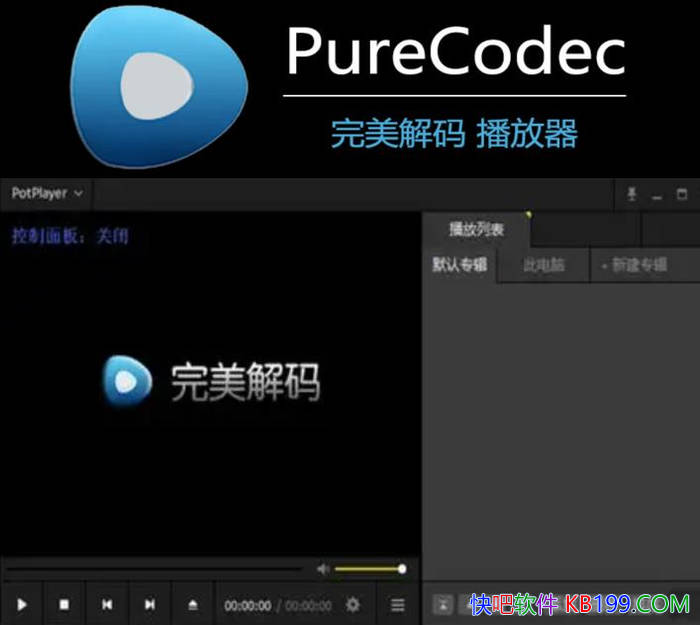Adjust the yellow volume slider
The width and height of the screenshot is (700, 625).
(x=368, y=569)
